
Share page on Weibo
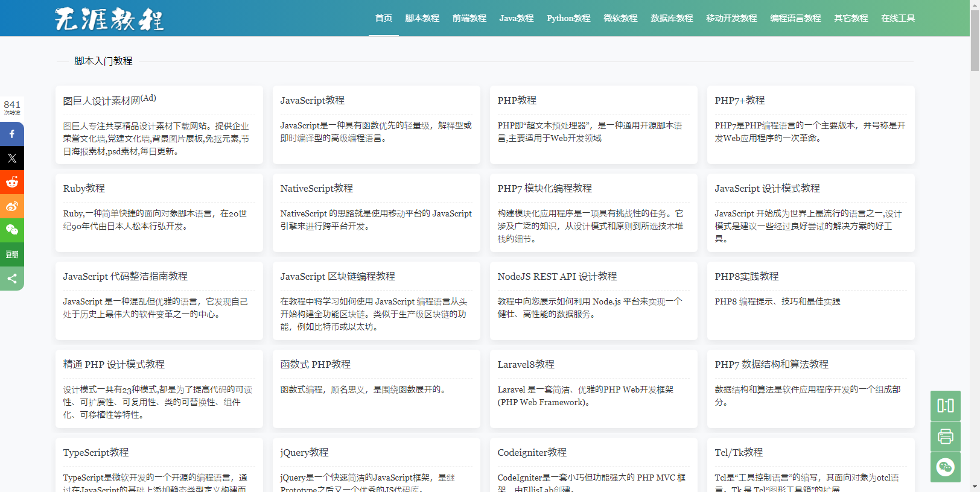[x=12, y=206]
